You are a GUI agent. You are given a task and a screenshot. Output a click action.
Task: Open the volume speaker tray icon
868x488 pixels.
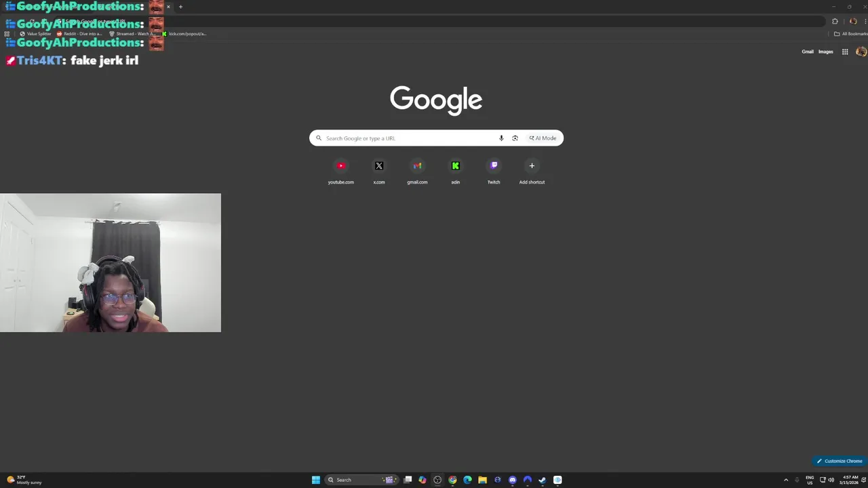[x=831, y=480]
